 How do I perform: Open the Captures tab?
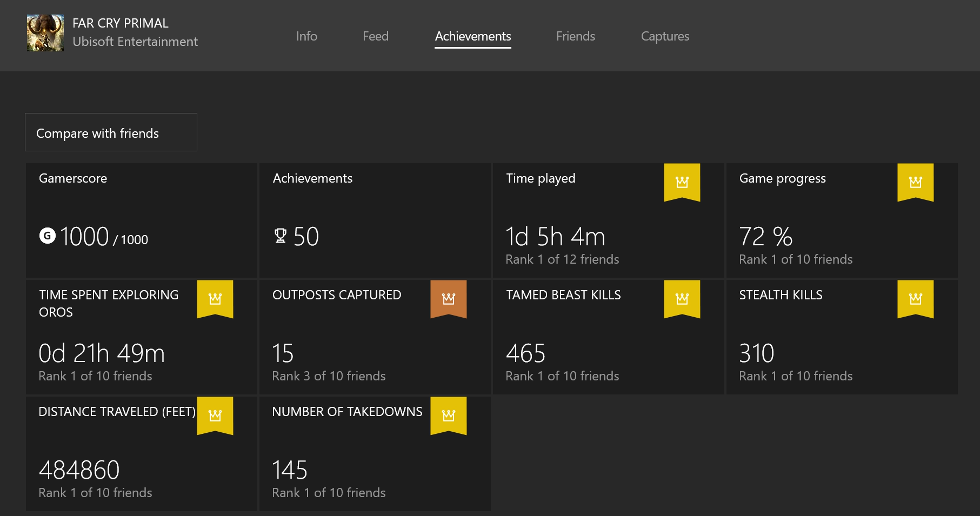665,36
